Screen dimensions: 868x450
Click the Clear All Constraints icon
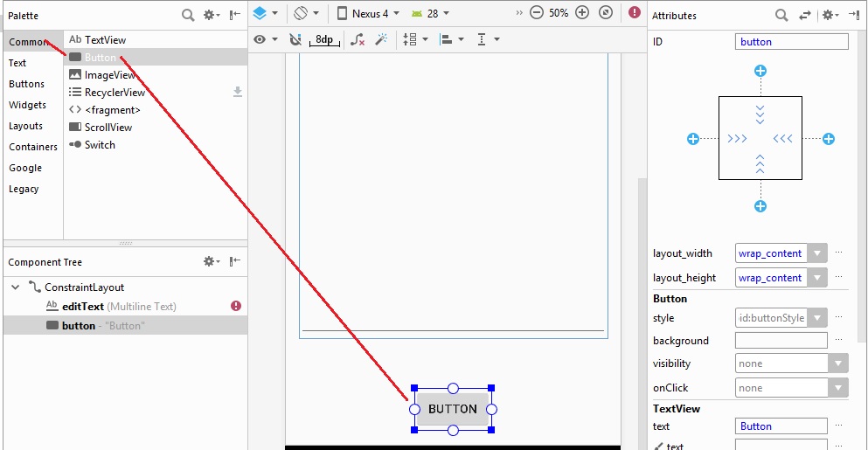pos(357,39)
